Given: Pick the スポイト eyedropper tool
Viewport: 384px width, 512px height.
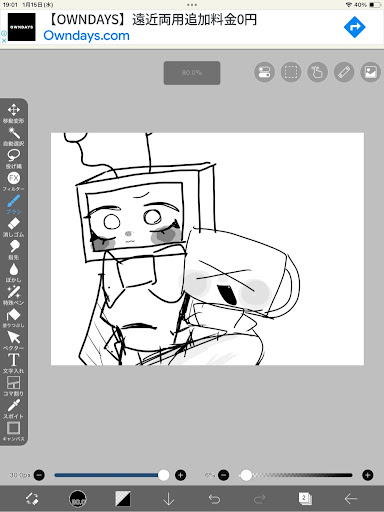Looking at the screenshot, I should 14,409.
